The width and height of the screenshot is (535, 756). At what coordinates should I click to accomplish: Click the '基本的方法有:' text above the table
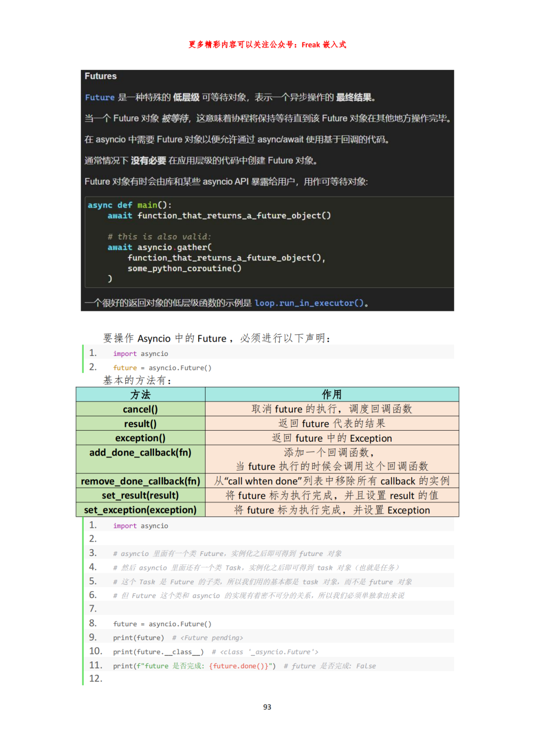[x=137, y=380]
